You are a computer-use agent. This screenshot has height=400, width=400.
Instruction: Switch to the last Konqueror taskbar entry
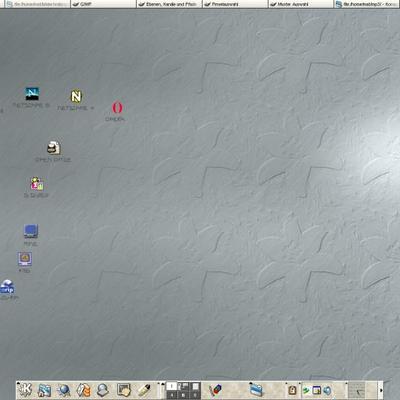tap(367, 4)
